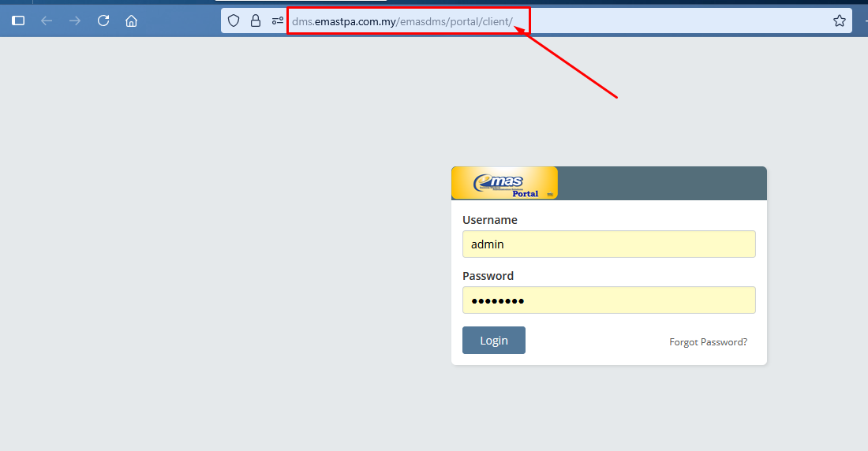Screen dimensions: 868x451
Task: Toggle the browser sidebar panel icon
Action: (x=18, y=20)
